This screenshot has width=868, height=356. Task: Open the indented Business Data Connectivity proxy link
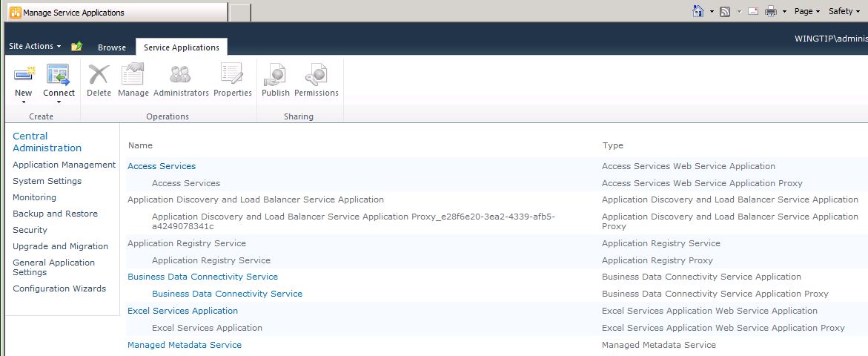pos(227,294)
